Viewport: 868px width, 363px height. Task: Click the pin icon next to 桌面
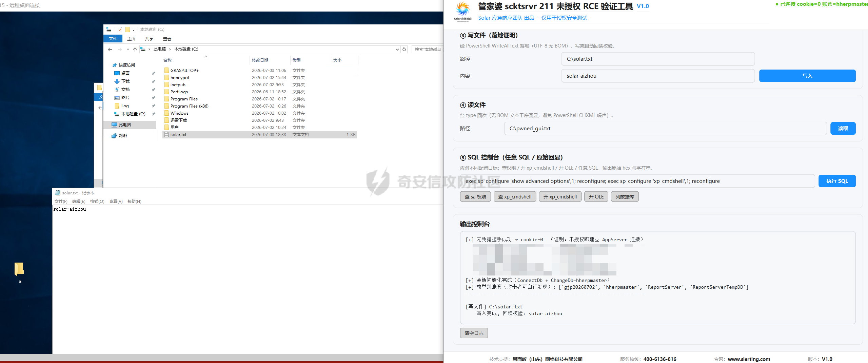(x=153, y=73)
